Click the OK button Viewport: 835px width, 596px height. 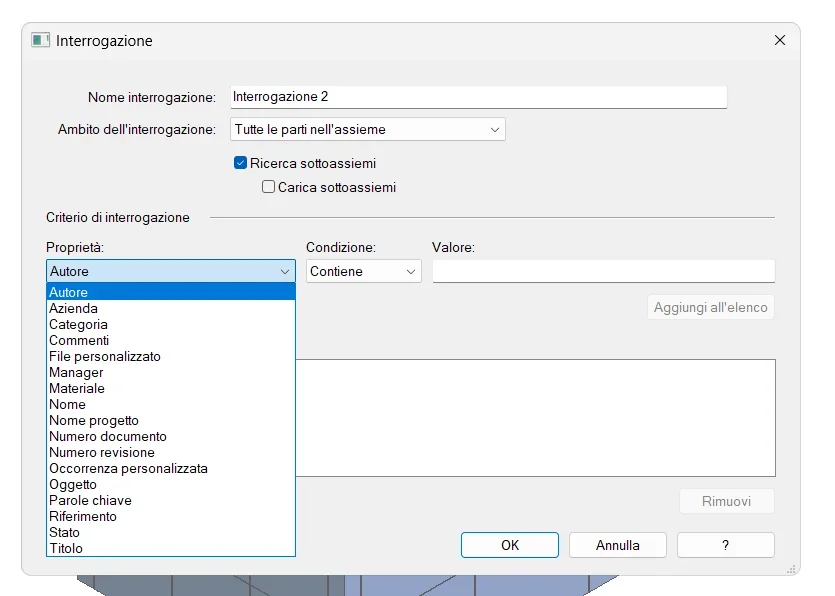(509, 545)
